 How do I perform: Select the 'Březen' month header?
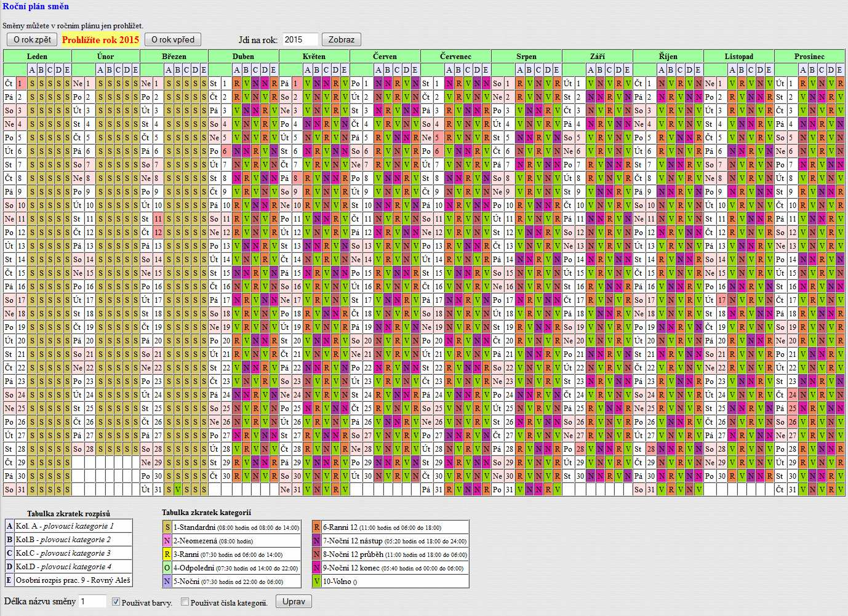(174, 56)
